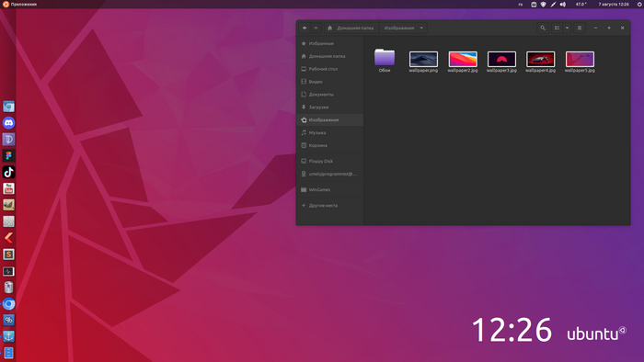This screenshot has height=362, width=644.
Task: Open the Приложения menu in top bar
Action: [x=19, y=4]
